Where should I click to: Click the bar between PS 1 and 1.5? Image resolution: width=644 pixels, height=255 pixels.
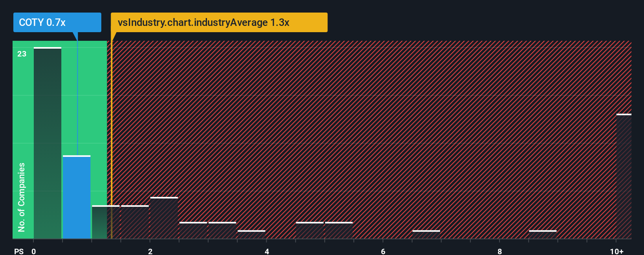[x=106, y=222]
